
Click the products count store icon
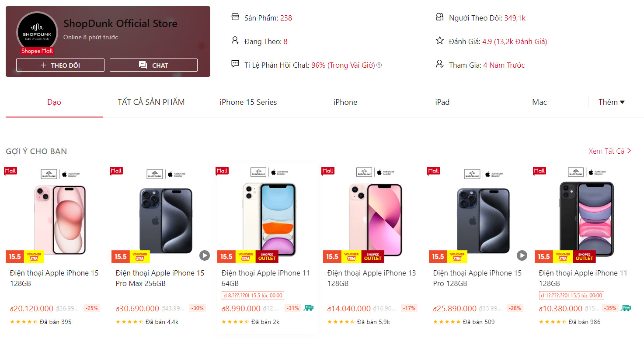click(235, 17)
